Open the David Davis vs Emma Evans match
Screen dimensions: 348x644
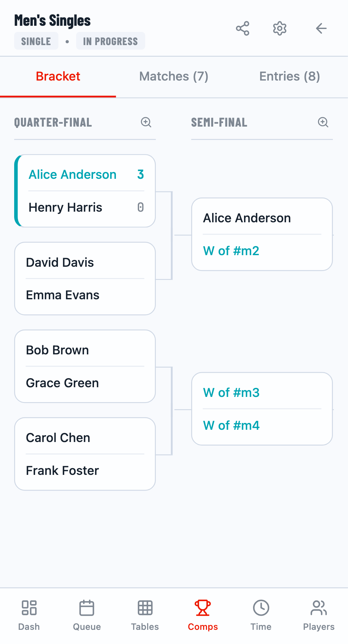click(x=85, y=279)
